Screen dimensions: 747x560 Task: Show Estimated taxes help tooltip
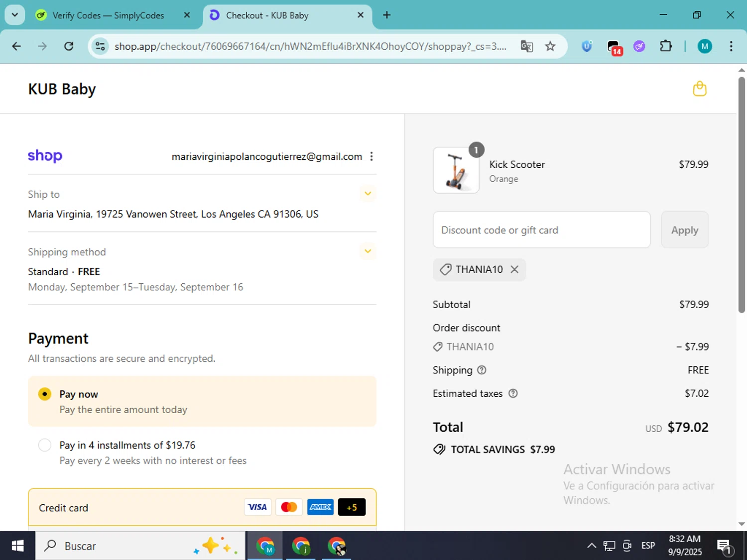pyautogui.click(x=513, y=393)
